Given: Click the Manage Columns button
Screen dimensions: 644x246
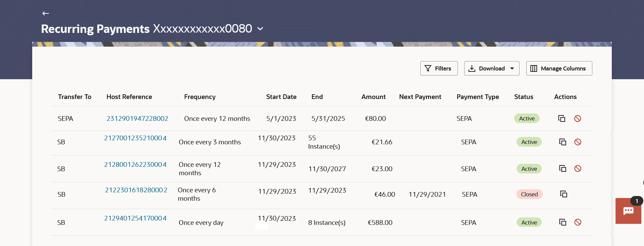Looking at the screenshot, I should pos(559,68).
